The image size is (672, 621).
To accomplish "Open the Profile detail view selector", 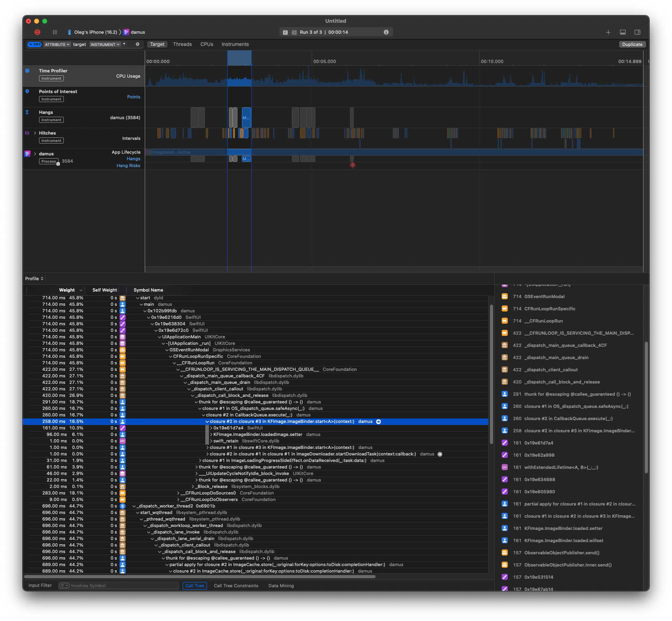I will point(34,279).
